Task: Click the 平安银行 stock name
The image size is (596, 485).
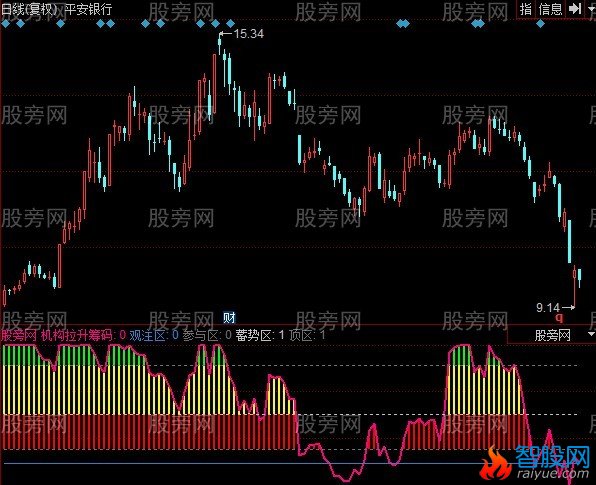Action: pyautogui.click(x=88, y=9)
